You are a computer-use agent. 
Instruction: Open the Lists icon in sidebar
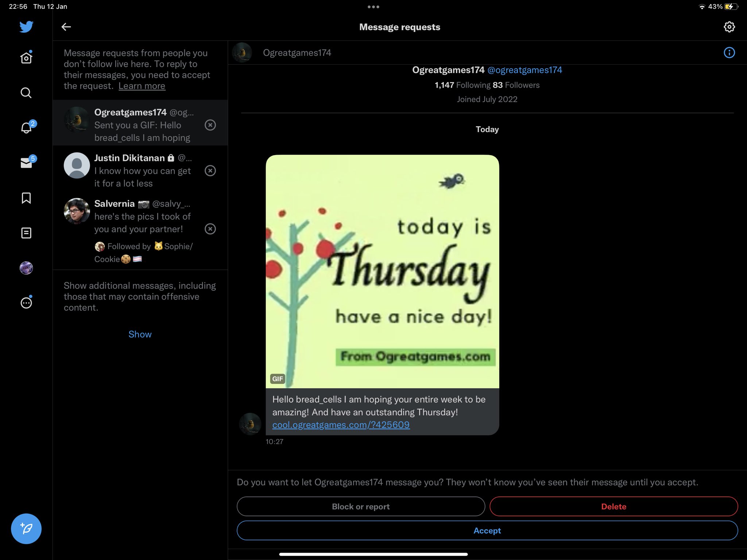pyautogui.click(x=26, y=233)
